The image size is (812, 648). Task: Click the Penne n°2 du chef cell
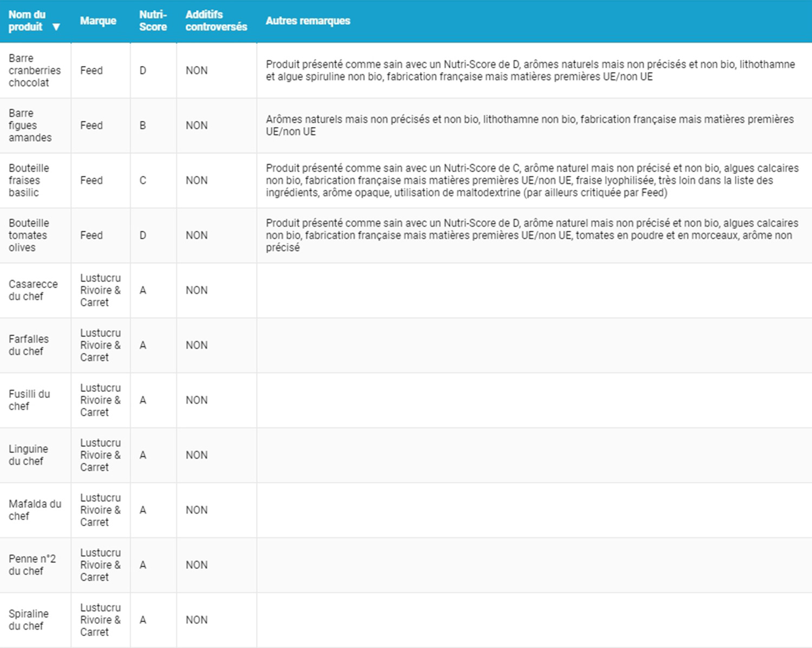(x=32, y=565)
